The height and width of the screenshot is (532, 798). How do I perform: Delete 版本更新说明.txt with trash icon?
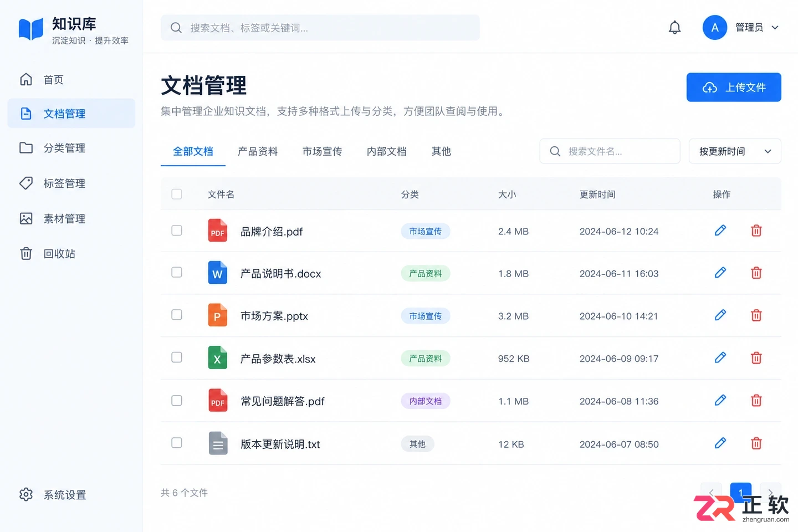click(756, 443)
